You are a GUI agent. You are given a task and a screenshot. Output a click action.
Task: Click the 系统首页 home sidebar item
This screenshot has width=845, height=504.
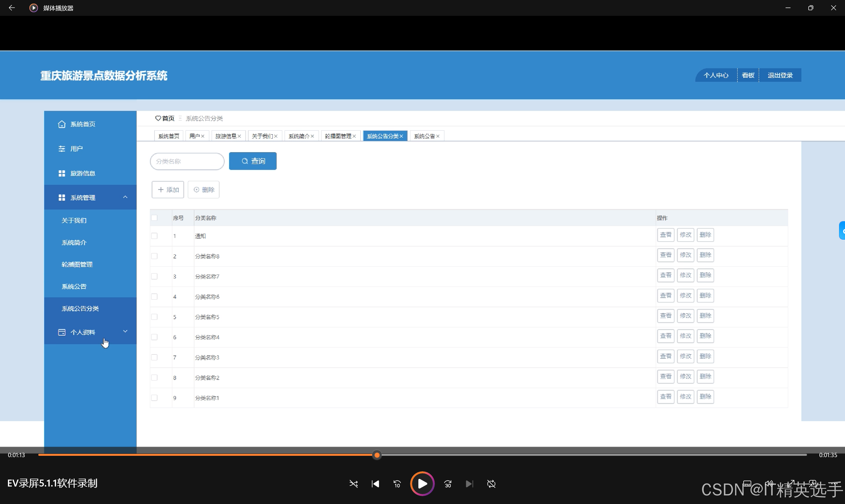coord(83,124)
